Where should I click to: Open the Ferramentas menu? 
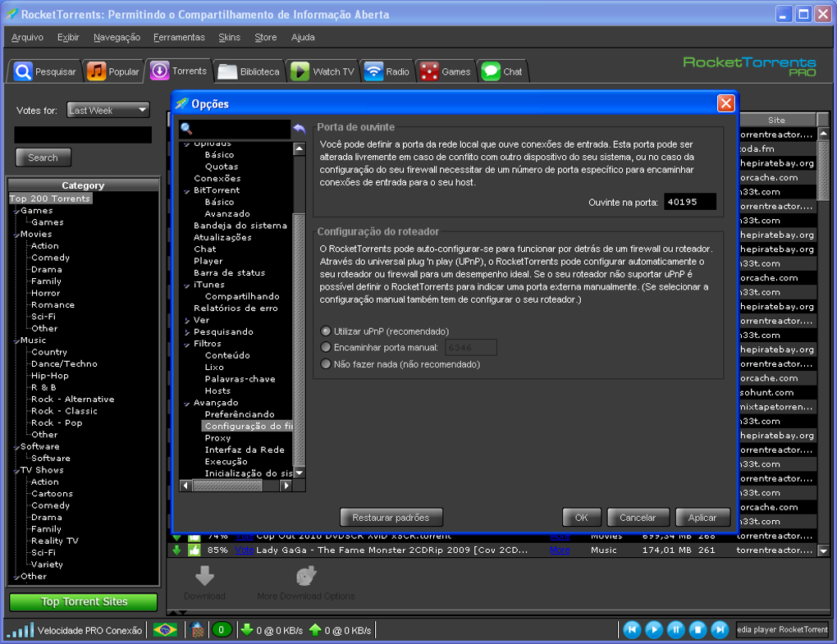pos(180,38)
